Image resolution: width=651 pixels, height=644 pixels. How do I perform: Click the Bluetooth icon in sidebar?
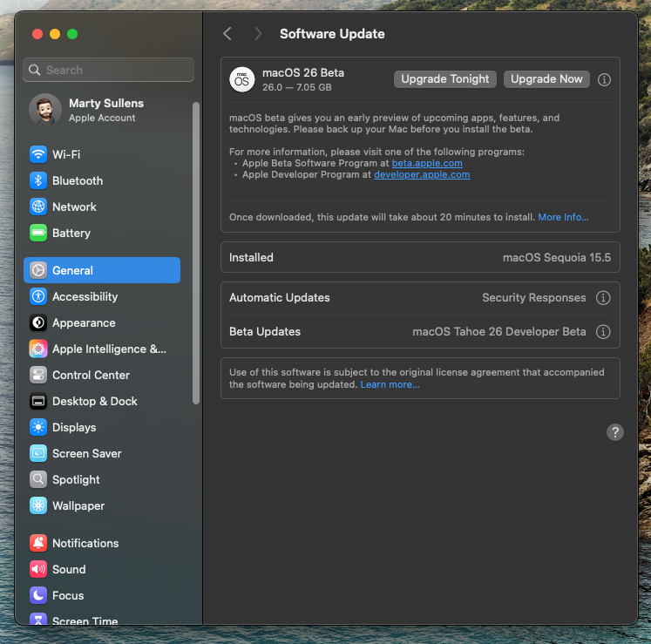38,180
